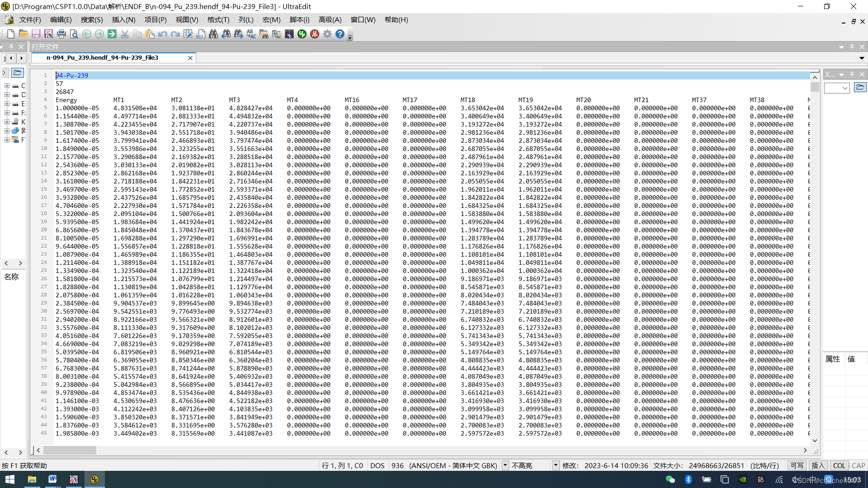Open the 不高亮 highlighting dropdown
The image size is (868, 488).
(x=556, y=465)
